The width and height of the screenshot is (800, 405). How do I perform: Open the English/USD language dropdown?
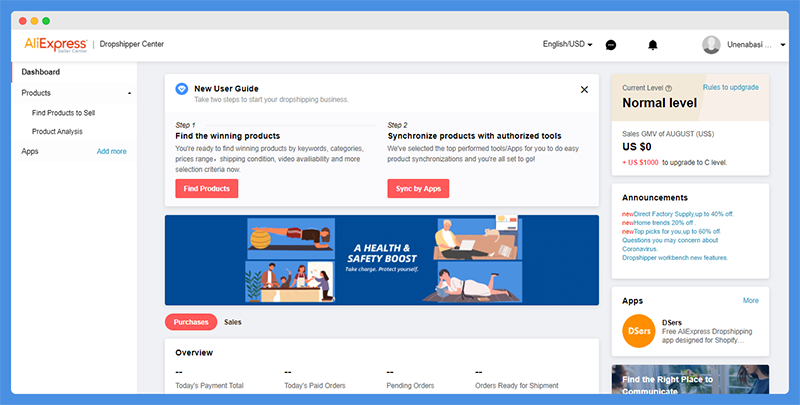(x=567, y=44)
